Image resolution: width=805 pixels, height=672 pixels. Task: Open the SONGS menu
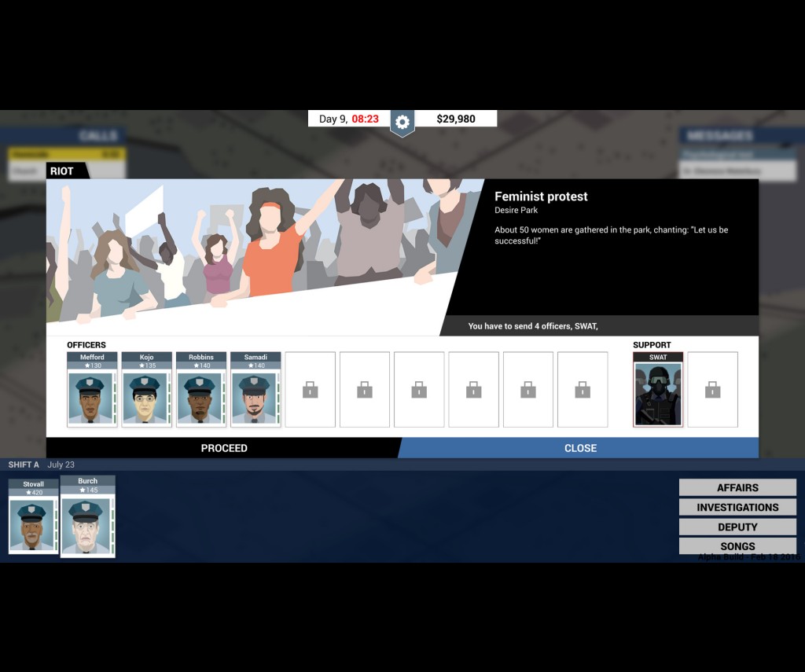click(737, 546)
